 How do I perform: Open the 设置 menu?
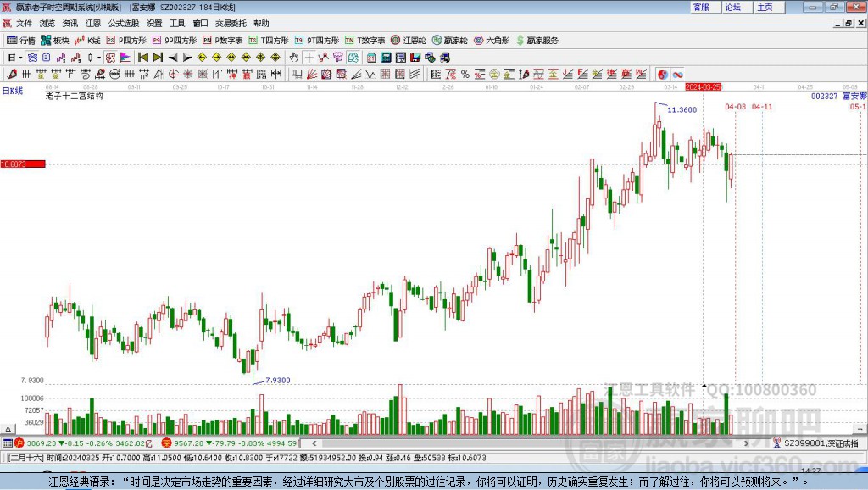(x=154, y=23)
